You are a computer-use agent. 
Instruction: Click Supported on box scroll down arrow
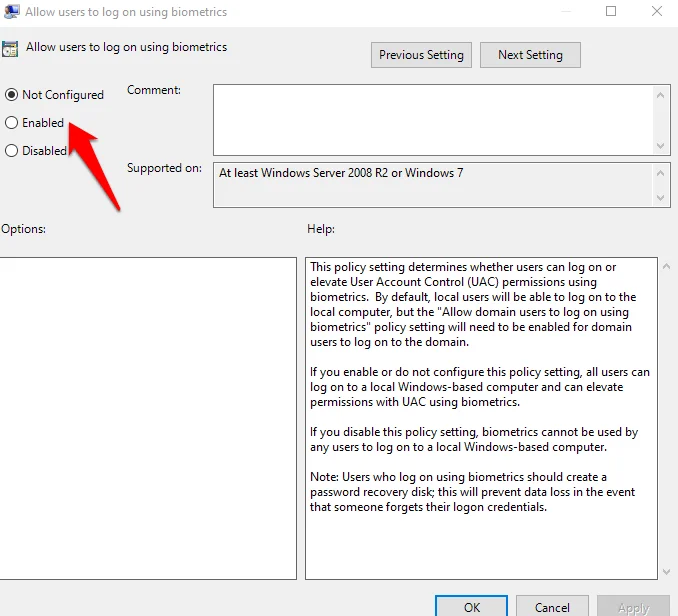[x=660, y=198]
